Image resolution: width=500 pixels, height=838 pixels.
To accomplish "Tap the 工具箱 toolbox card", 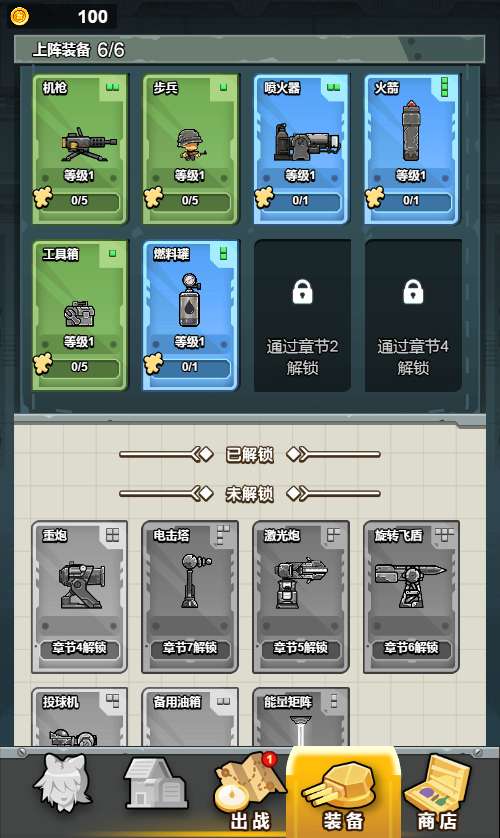I will pos(80,315).
